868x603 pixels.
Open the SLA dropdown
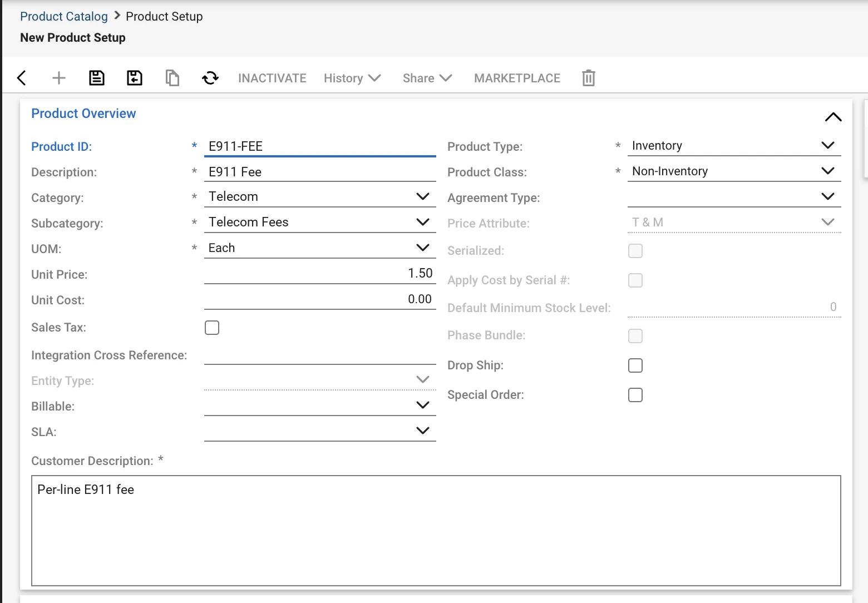[x=320, y=431]
